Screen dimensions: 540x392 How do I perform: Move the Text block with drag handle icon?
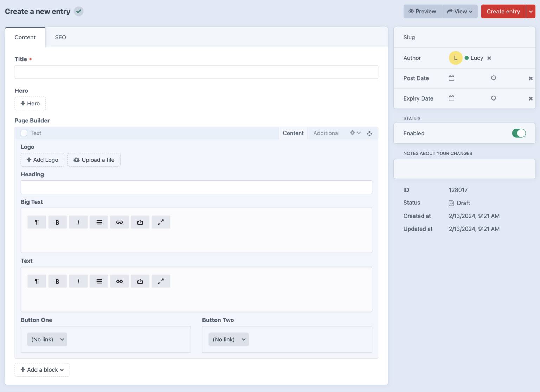[x=369, y=133]
